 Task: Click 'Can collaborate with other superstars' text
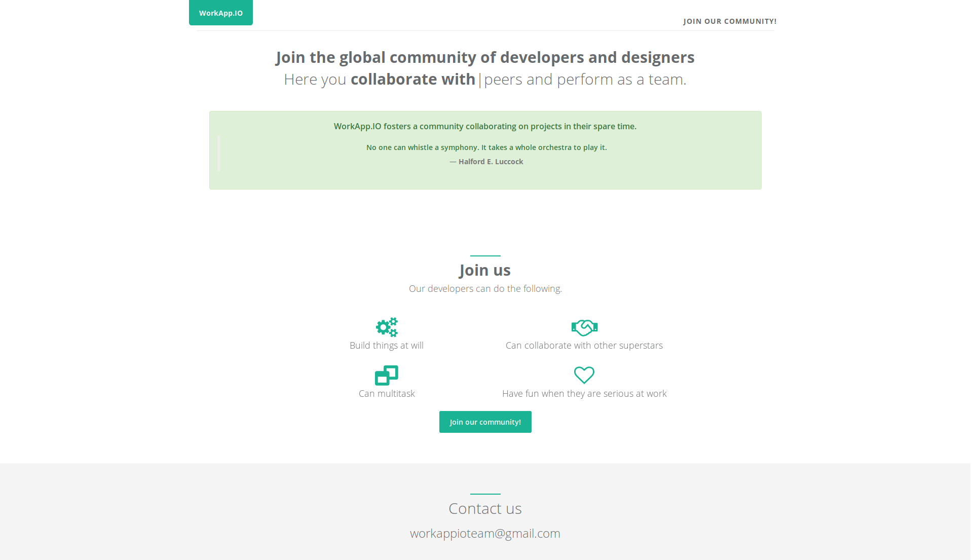[584, 345]
